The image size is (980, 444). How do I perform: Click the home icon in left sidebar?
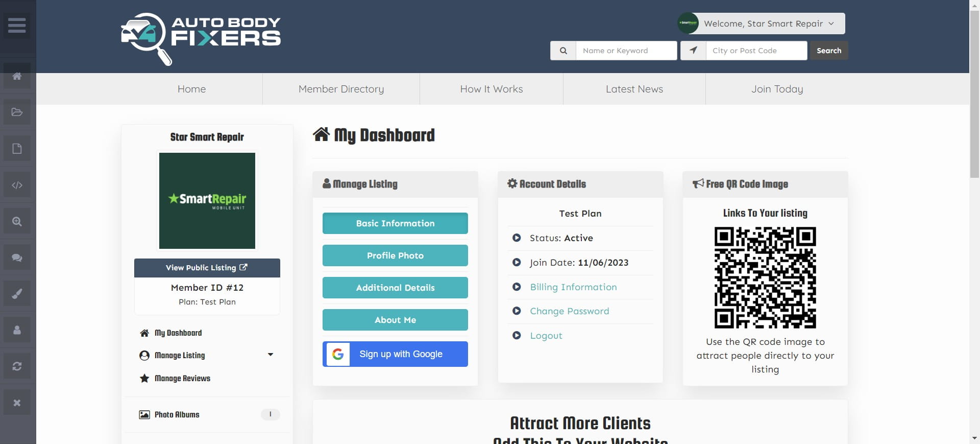[x=17, y=76]
